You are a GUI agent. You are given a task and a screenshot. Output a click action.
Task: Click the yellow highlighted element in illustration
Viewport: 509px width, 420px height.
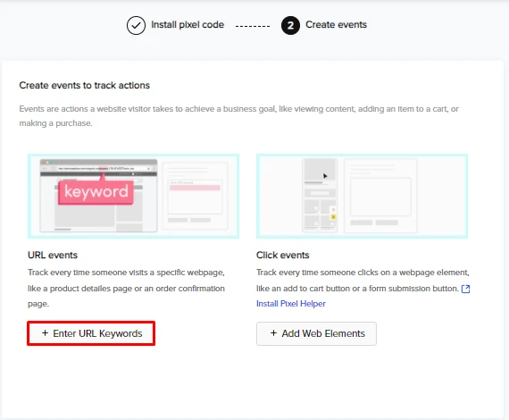coord(333,216)
